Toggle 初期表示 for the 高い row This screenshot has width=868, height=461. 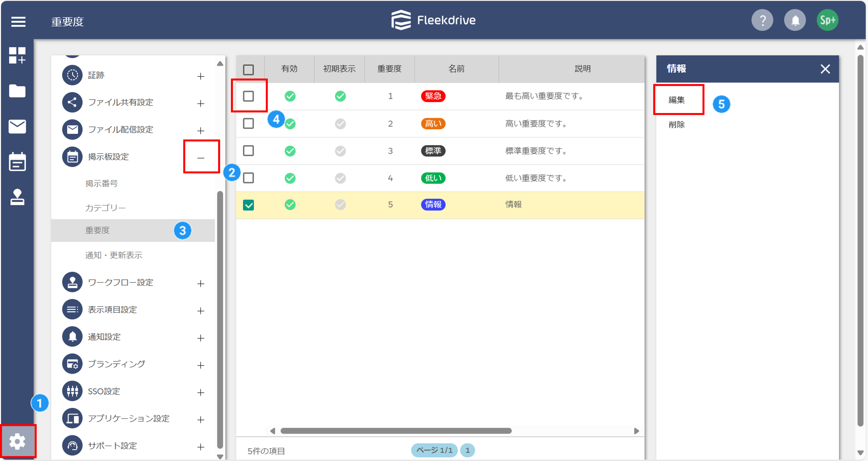pyautogui.click(x=340, y=124)
